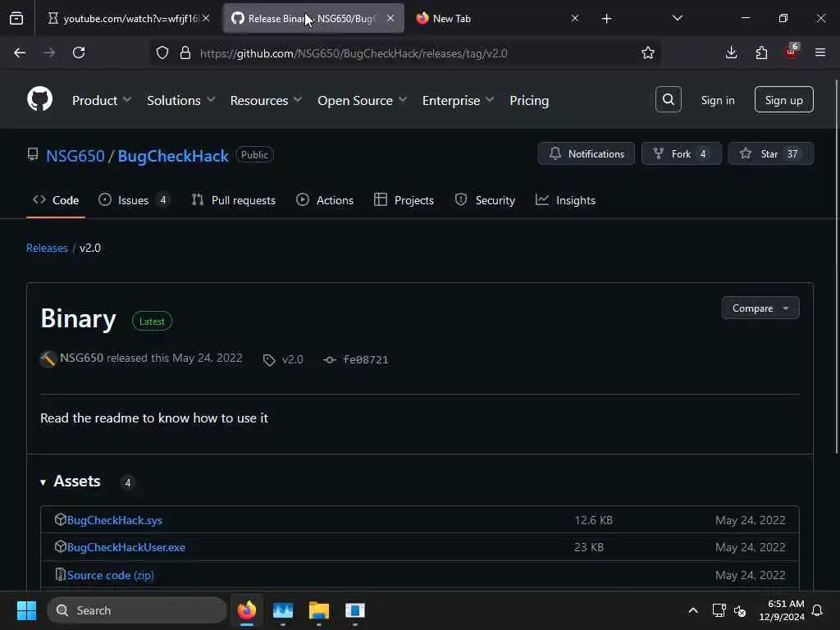Open GitHub homepage via the Octocat logo
The height and width of the screenshot is (630, 840).
[x=39, y=99]
